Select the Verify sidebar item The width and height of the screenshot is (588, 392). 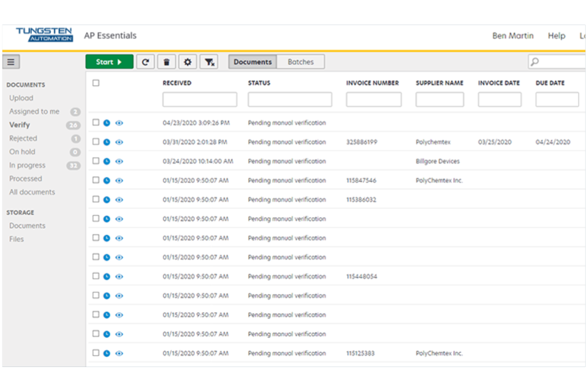[x=19, y=125]
